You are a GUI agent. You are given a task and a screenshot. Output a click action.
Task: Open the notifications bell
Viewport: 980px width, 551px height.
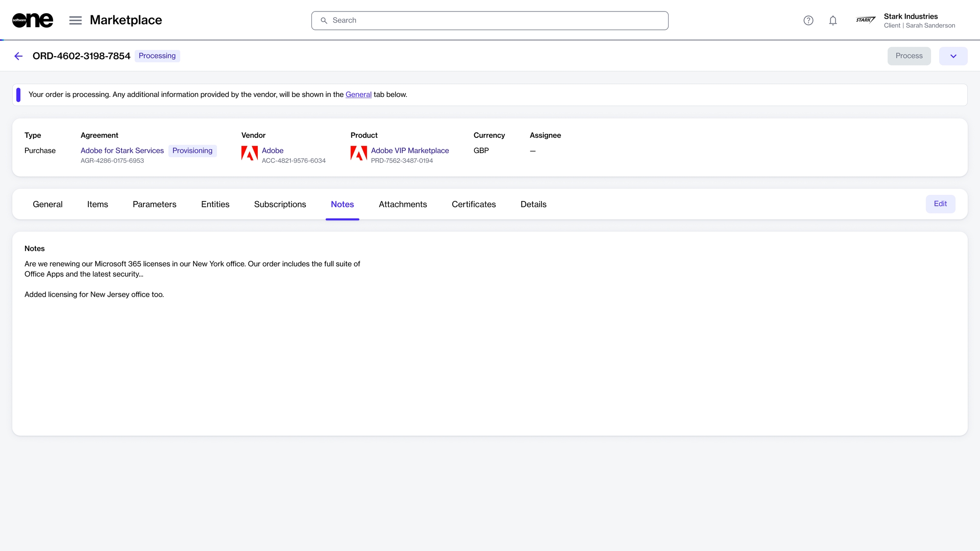(x=833, y=20)
